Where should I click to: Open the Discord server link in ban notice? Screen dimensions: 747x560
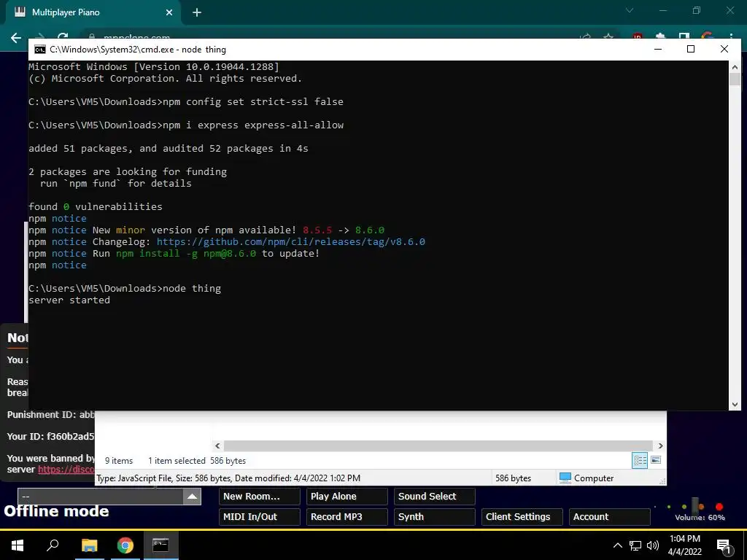tap(66, 470)
